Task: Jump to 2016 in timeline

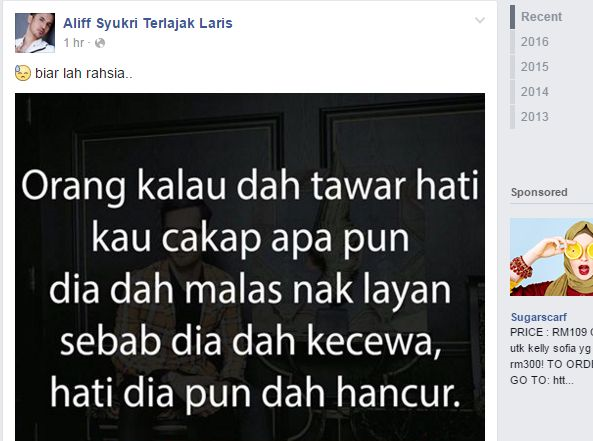Action: (x=534, y=42)
